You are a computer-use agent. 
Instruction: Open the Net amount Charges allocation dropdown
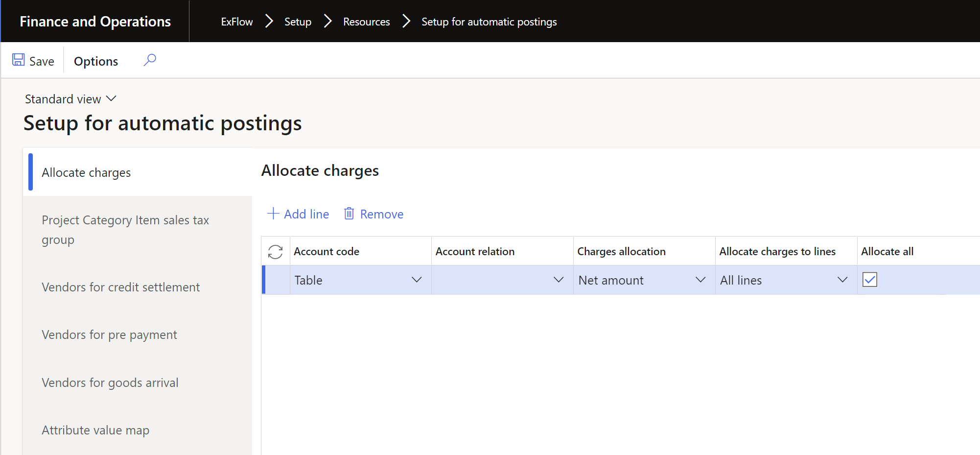(700, 280)
